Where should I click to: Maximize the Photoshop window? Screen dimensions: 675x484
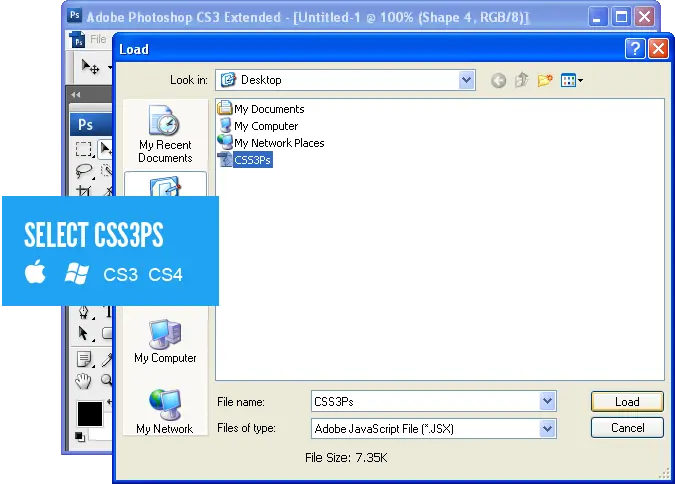(621, 17)
